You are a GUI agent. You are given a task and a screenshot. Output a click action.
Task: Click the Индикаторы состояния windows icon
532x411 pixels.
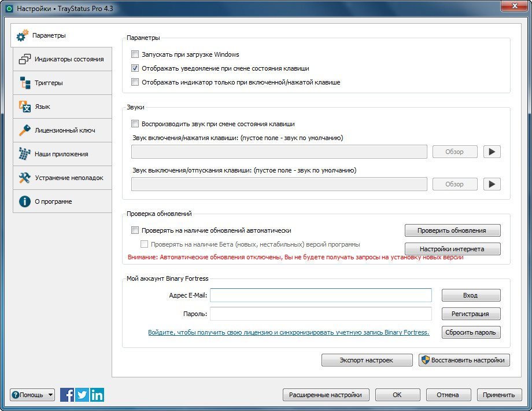(24, 59)
